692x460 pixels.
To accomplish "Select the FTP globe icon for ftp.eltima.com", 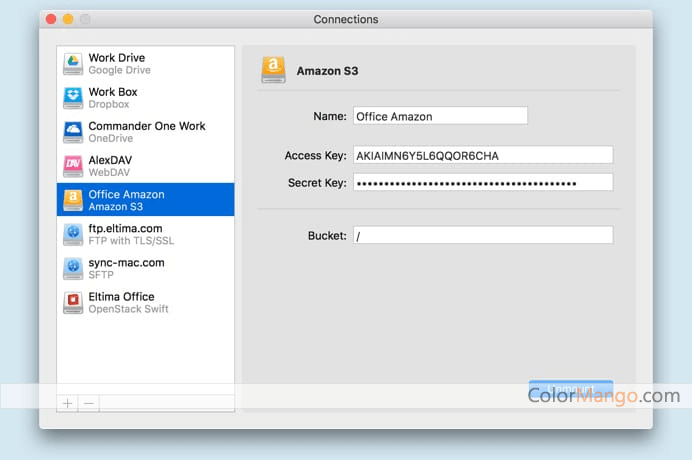I will (x=73, y=234).
